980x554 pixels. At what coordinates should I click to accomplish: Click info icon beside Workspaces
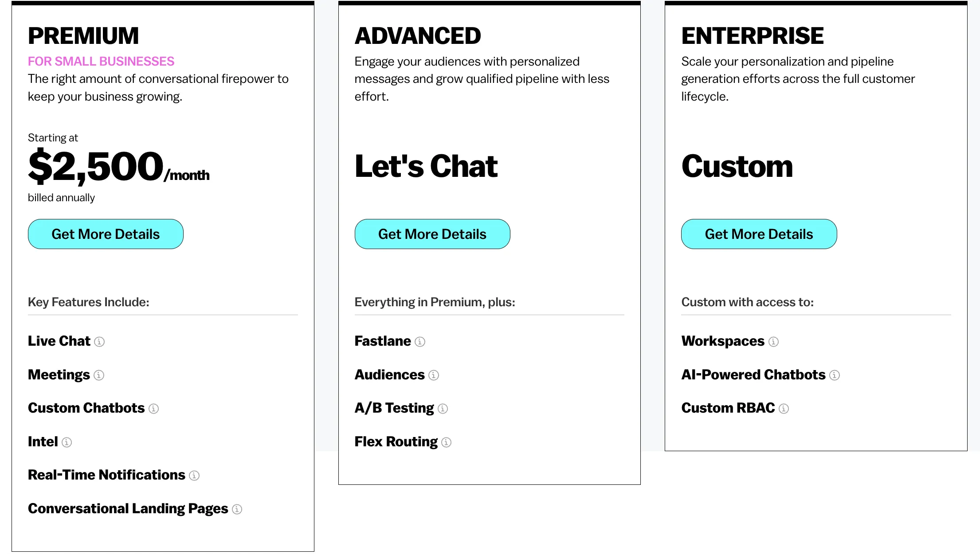[773, 342]
